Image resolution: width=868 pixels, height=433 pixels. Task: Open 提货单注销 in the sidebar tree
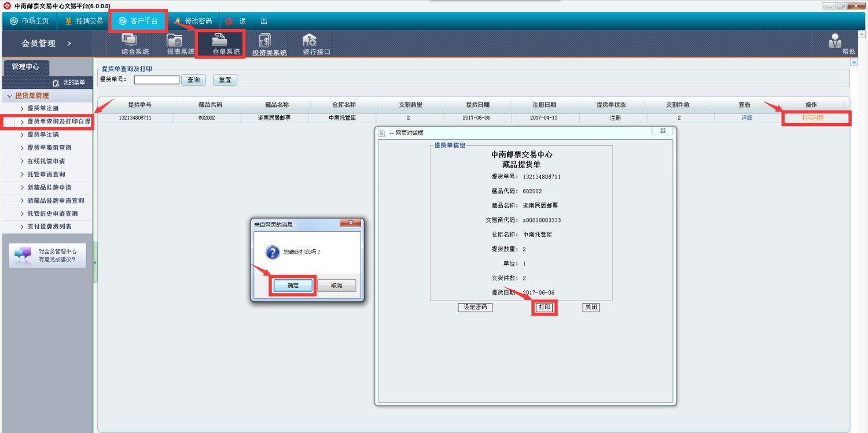tap(43, 135)
